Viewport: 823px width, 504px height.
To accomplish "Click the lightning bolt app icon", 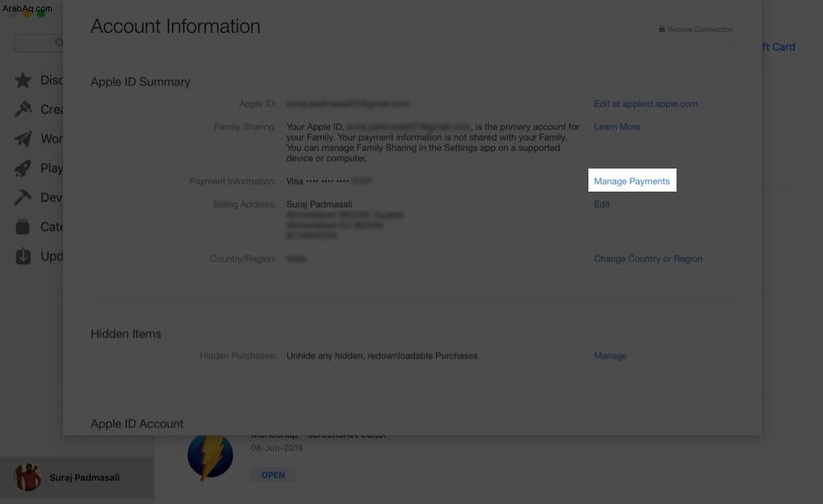I will 210,456.
